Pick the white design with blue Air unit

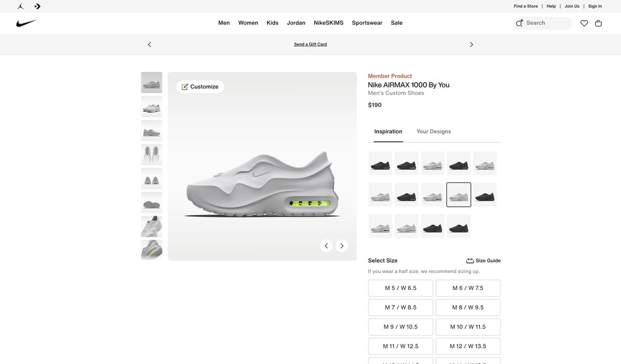(x=433, y=195)
